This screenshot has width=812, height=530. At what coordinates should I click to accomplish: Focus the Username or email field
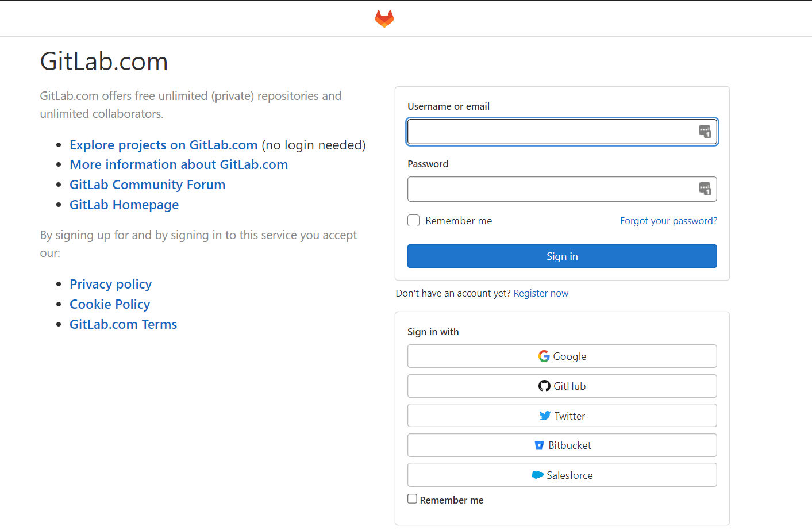[562, 132]
